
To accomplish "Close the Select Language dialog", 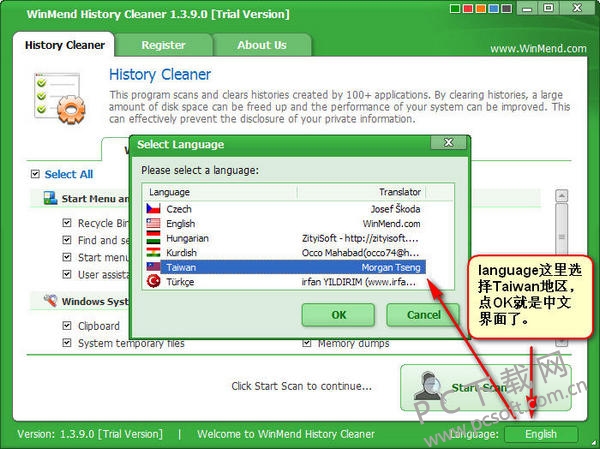I will 448,143.
